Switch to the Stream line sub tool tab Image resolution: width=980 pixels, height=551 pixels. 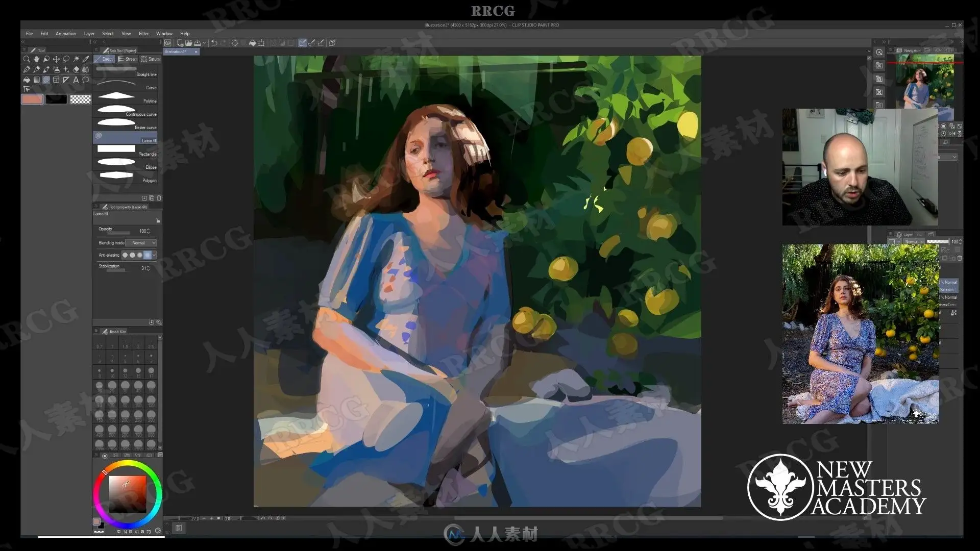pos(128,59)
